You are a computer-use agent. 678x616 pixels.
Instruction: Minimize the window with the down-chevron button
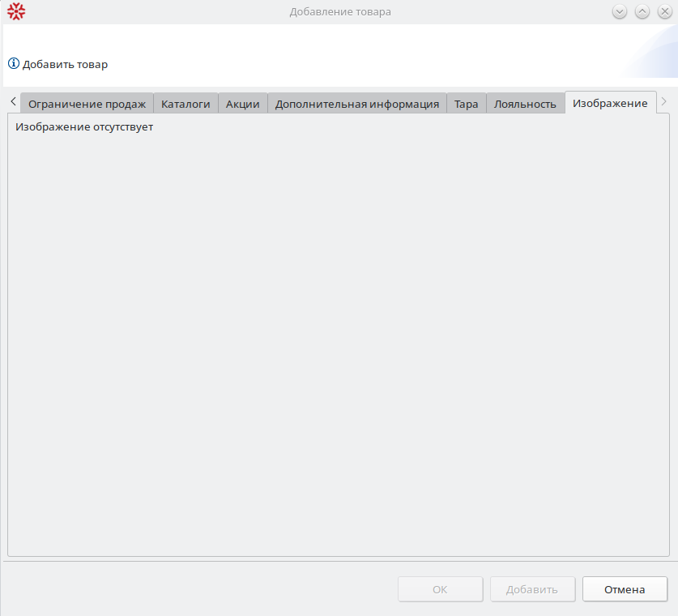pos(620,12)
